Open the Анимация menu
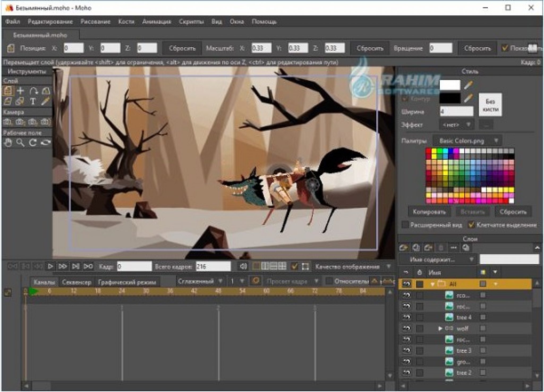Viewport: 544px width, 392px height. pos(156,22)
